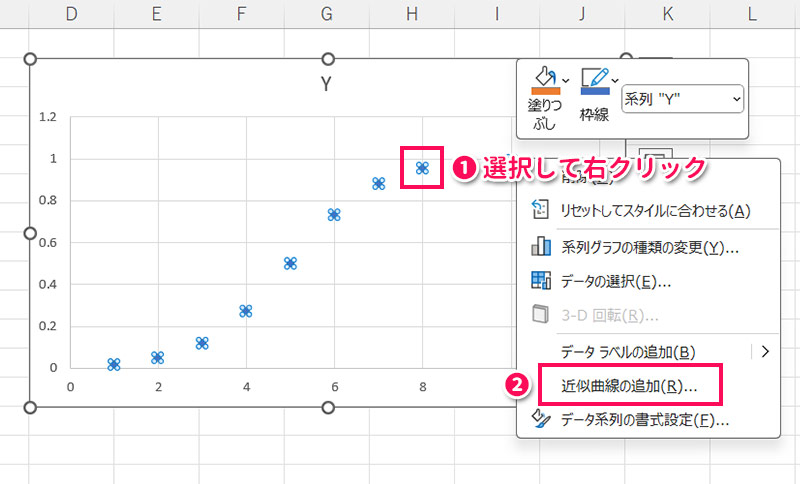This screenshot has width=800, height=484.
Task: Expand the データ ラベルの追加 submenu arrow
Action: [x=765, y=351]
